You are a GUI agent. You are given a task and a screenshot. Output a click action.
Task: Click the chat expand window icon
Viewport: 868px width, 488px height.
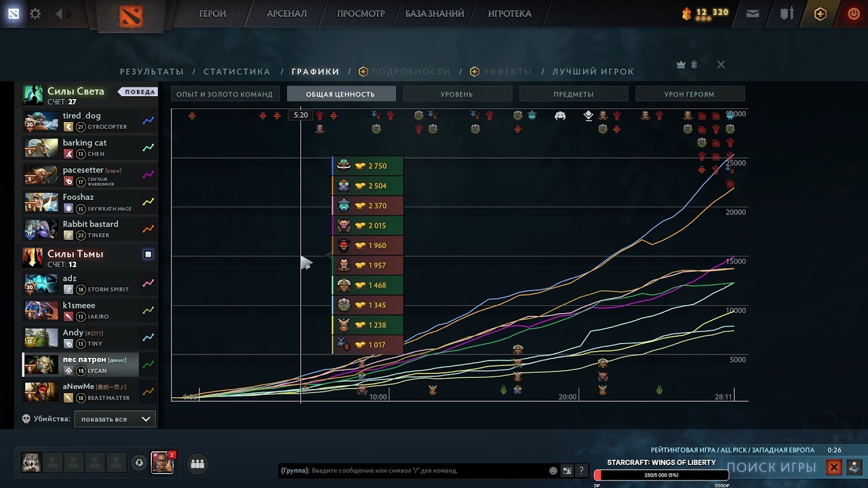point(567,470)
